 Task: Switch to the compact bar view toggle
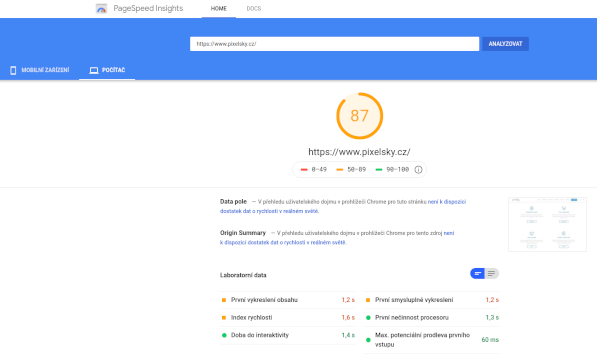point(477,273)
